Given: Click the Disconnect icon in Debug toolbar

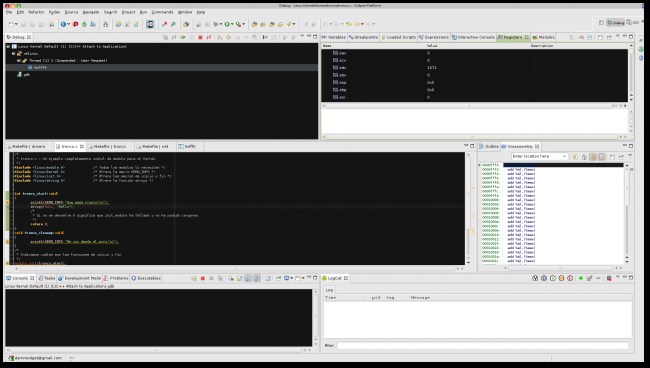Looking at the screenshot, I should (x=209, y=37).
